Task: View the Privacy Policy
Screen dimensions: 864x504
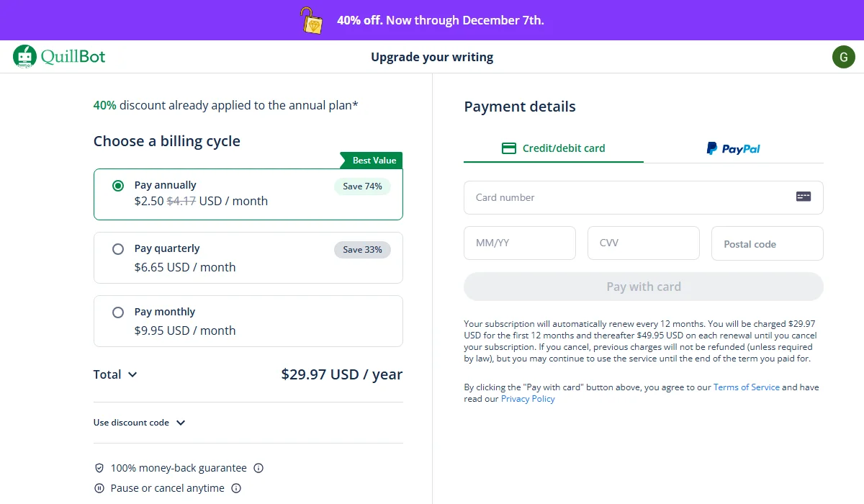Action: pos(528,398)
